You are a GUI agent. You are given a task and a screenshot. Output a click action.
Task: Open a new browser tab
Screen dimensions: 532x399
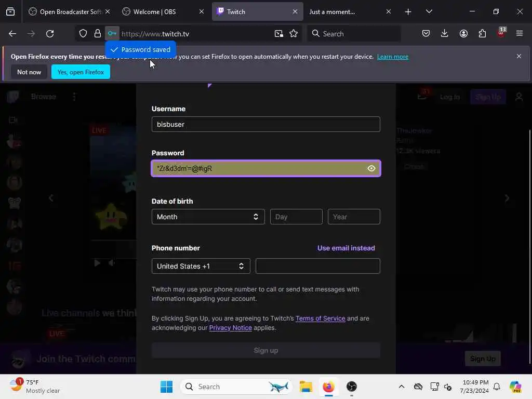coord(408,12)
